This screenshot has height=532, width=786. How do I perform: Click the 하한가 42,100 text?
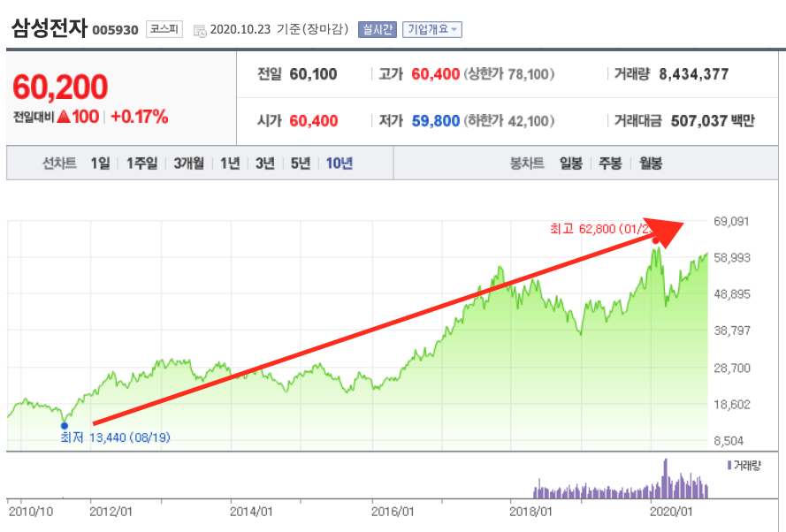coord(508,121)
